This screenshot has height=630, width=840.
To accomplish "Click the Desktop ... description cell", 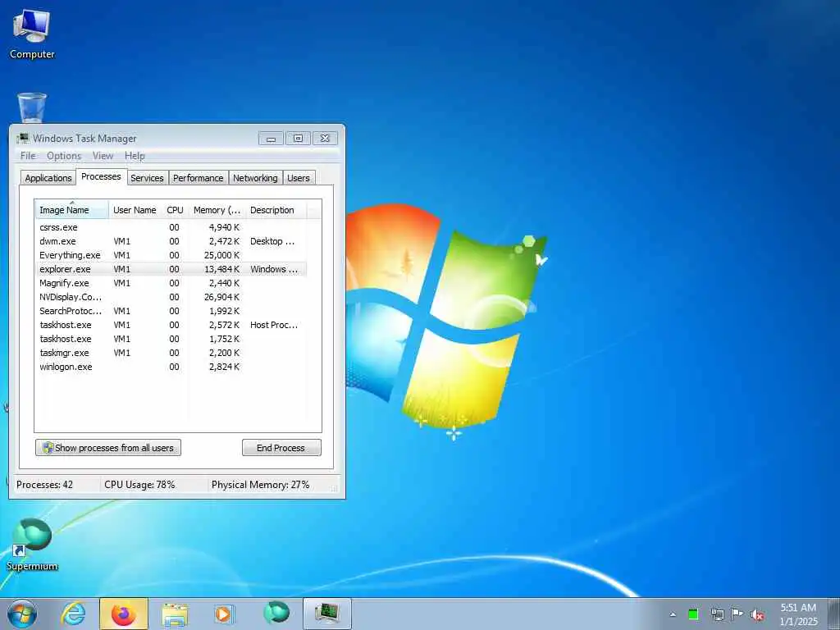I will (x=272, y=241).
